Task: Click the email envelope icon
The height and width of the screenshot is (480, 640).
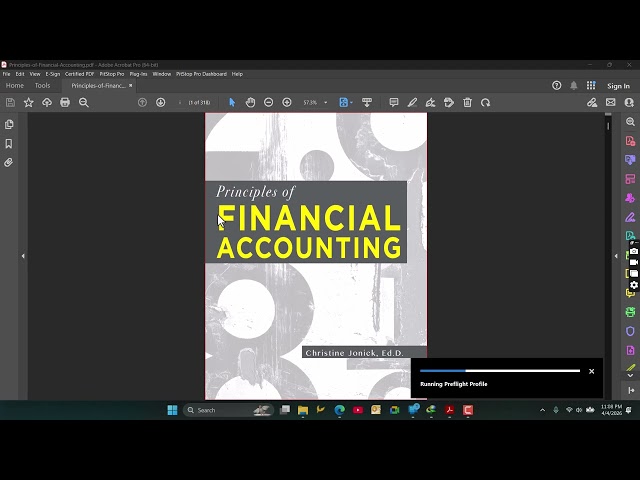Action: click(610, 102)
